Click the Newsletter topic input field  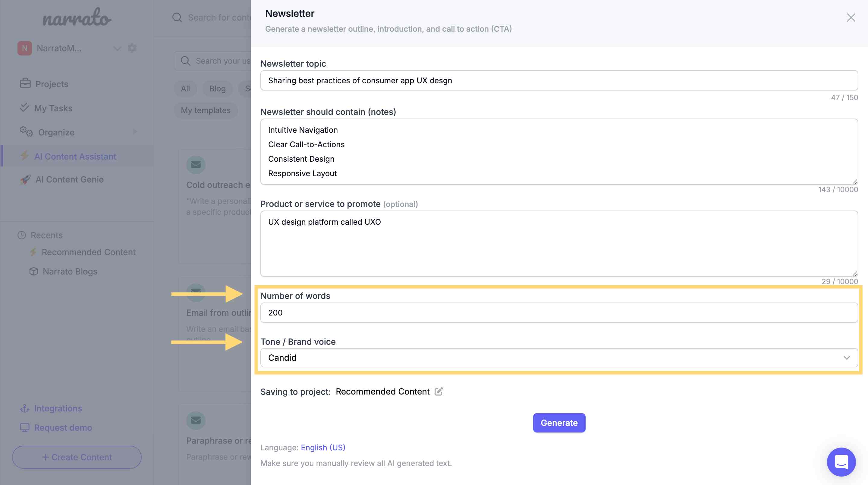[559, 80]
